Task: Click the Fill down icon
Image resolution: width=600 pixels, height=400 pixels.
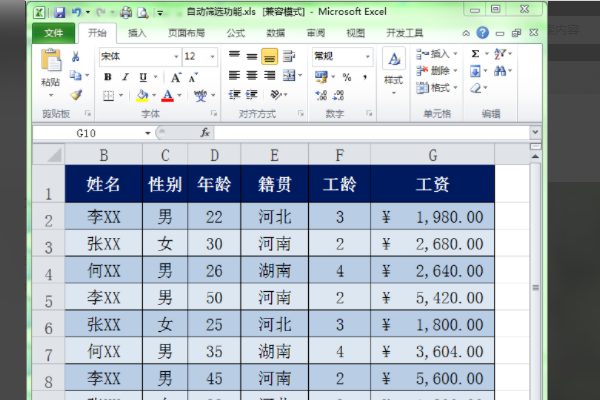Action: pos(475,71)
